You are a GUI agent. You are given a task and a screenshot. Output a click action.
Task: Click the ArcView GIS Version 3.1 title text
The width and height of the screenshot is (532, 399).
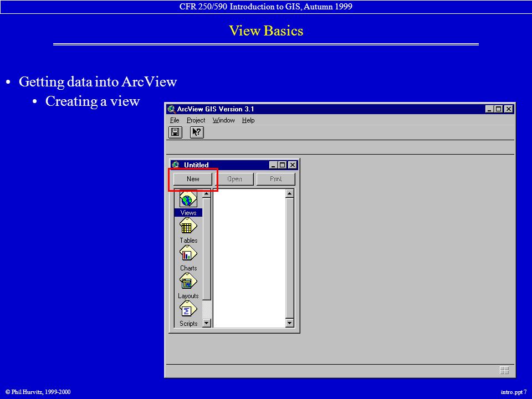(216, 109)
